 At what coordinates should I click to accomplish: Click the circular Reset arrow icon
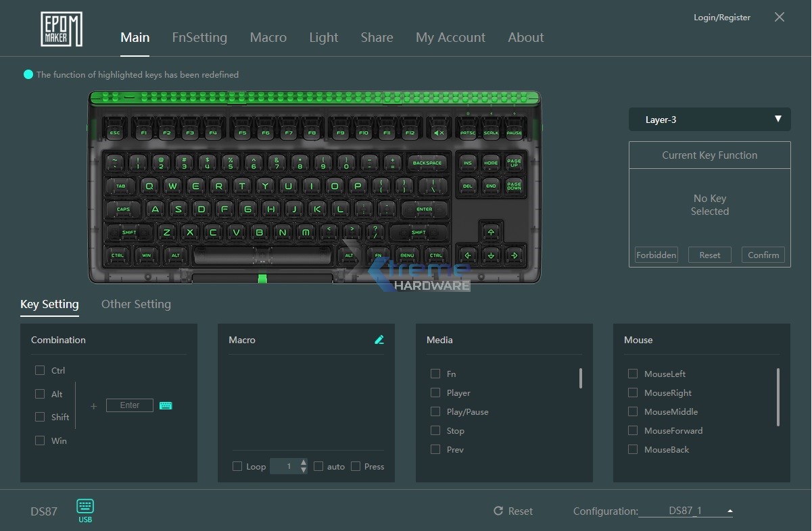[500, 511]
